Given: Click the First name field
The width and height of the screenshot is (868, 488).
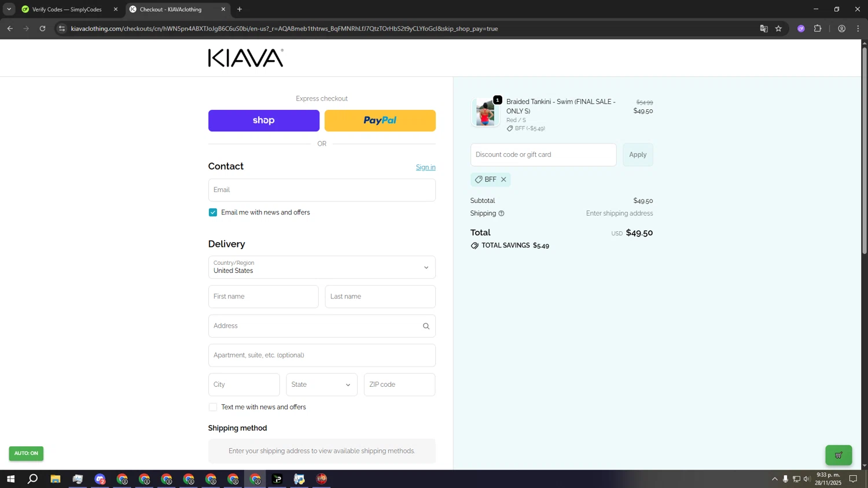Looking at the screenshot, I should 263,297.
